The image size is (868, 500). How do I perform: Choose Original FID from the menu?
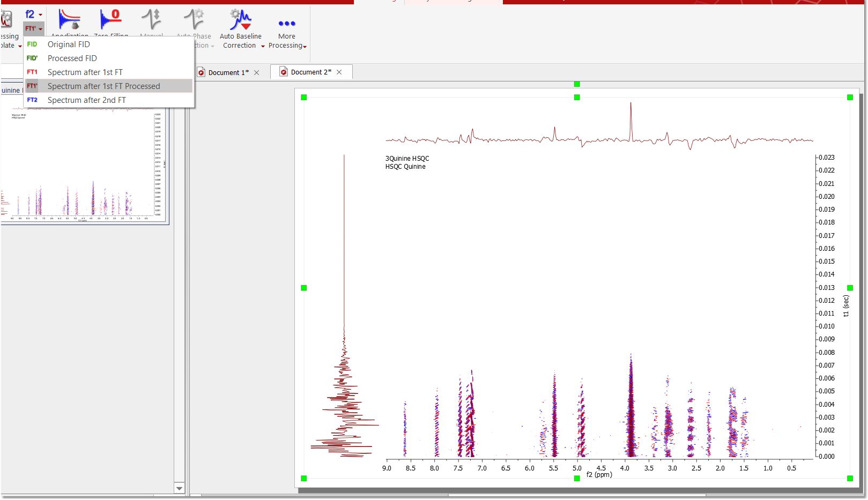point(69,44)
